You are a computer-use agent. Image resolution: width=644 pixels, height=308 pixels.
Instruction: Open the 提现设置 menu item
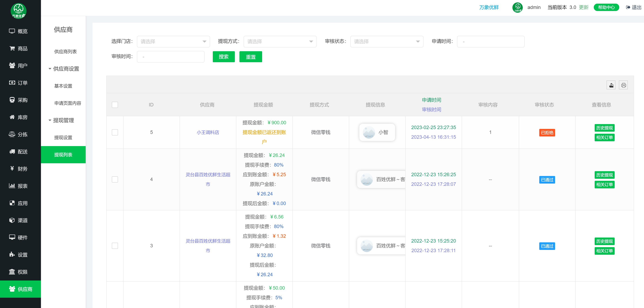pos(63,137)
